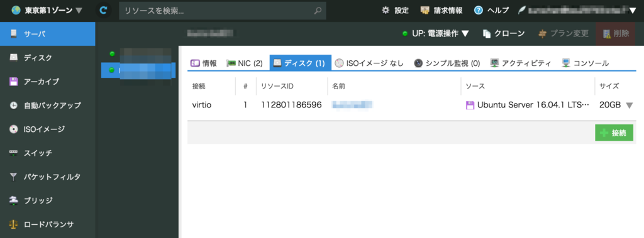Click the disc icon beside sidebar ISOイメージ

click(14, 129)
